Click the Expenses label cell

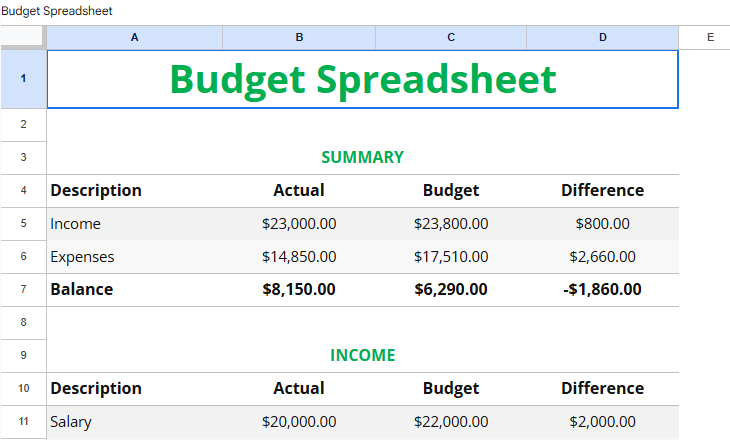(x=135, y=257)
